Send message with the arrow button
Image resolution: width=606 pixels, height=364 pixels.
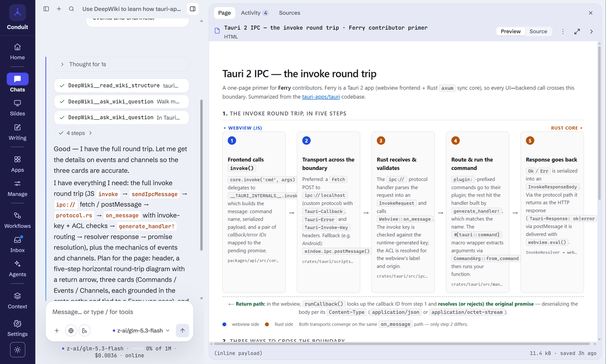coord(182,331)
